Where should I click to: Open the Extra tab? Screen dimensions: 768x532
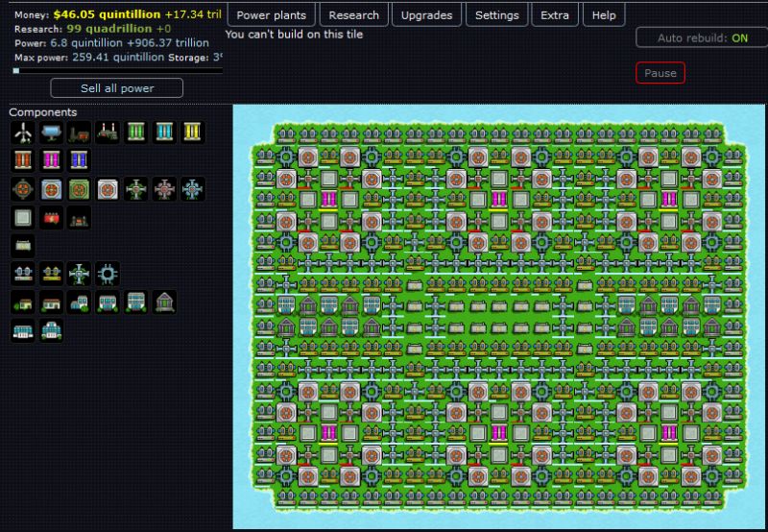(555, 15)
